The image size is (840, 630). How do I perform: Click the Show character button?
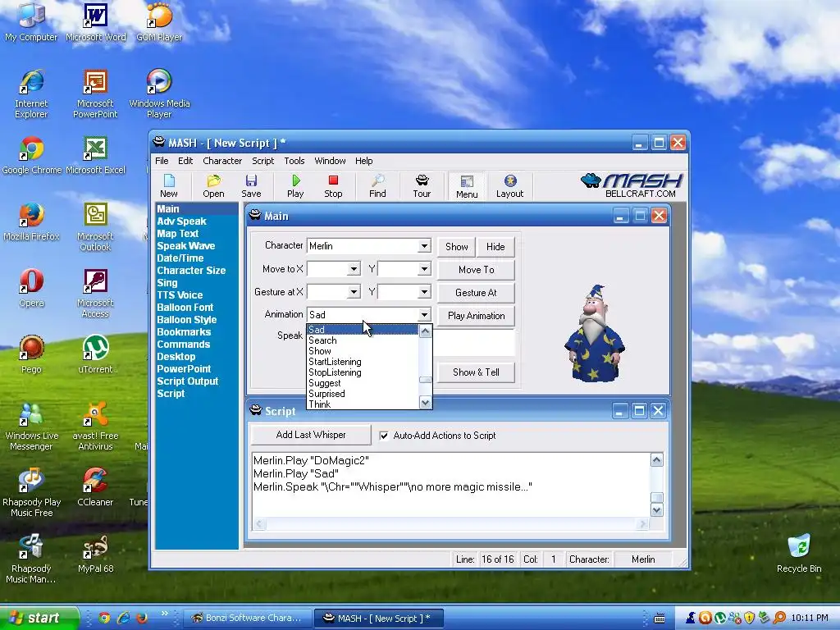coord(456,246)
